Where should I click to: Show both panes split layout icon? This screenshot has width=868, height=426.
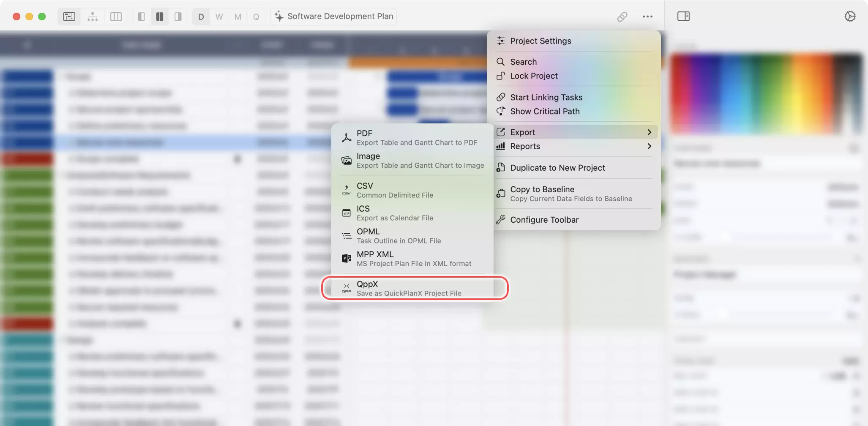pos(160,16)
